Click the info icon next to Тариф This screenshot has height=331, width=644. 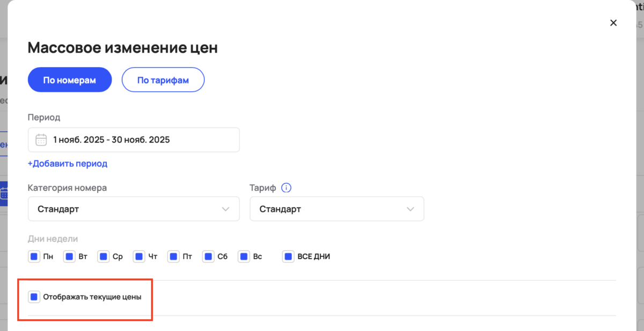click(x=287, y=188)
